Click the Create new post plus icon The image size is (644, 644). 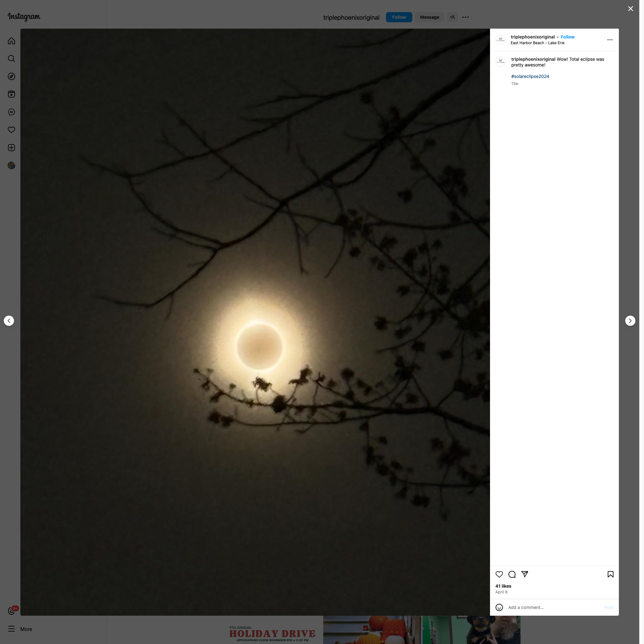[x=11, y=148]
